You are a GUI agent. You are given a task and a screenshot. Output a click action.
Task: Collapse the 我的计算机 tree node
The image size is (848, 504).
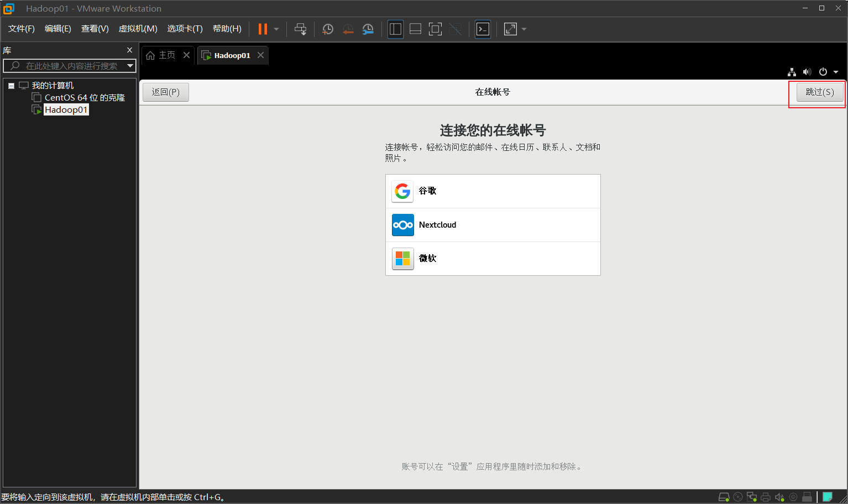tap(11, 86)
